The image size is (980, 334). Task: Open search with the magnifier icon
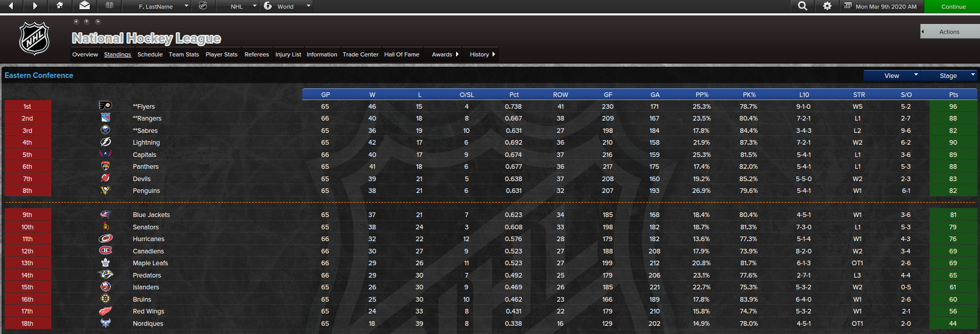(802, 6)
